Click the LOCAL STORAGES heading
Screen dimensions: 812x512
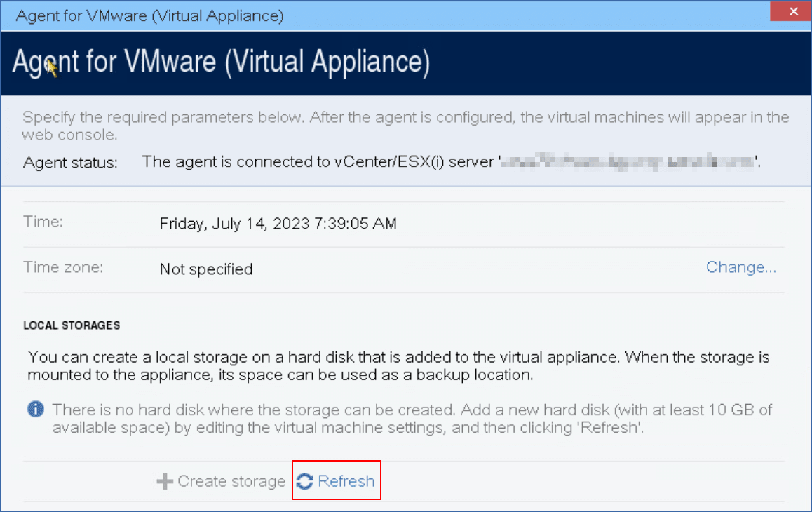click(72, 325)
